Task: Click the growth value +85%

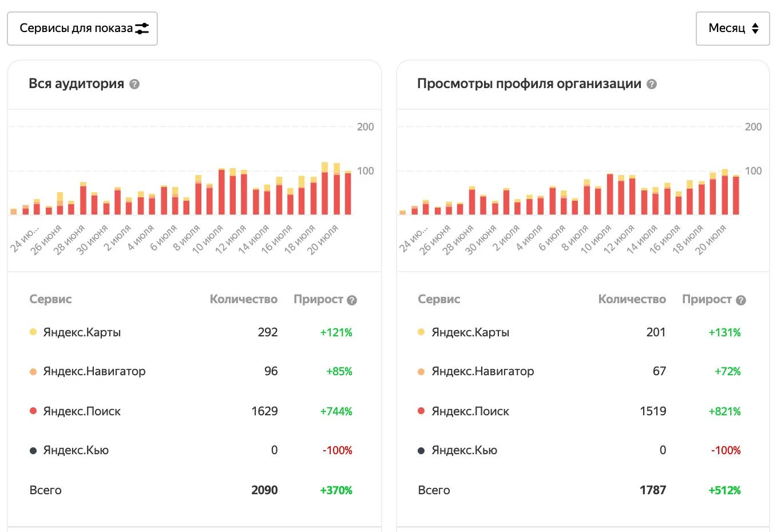Action: pyautogui.click(x=339, y=371)
